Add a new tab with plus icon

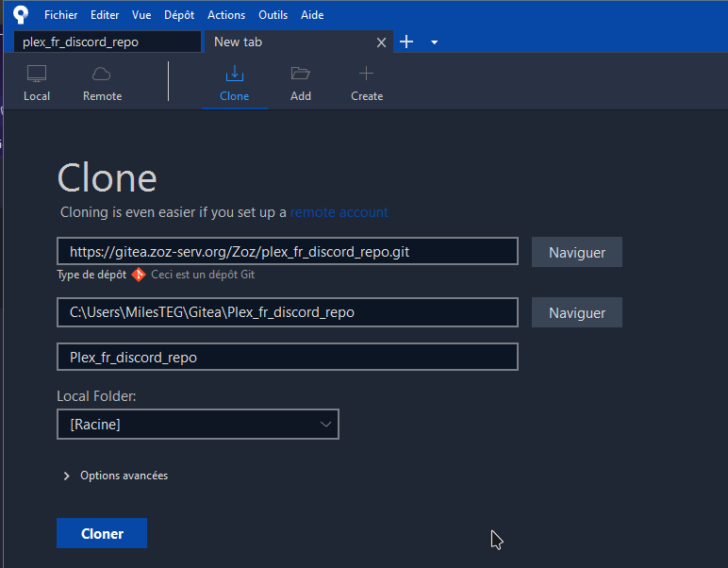[406, 42]
